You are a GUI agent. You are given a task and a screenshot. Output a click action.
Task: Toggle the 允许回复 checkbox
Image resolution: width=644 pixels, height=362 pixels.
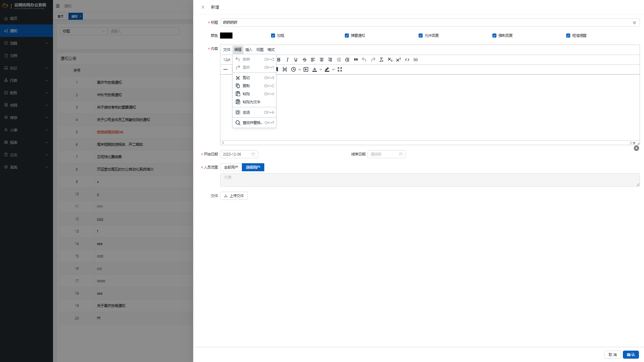tap(421, 36)
